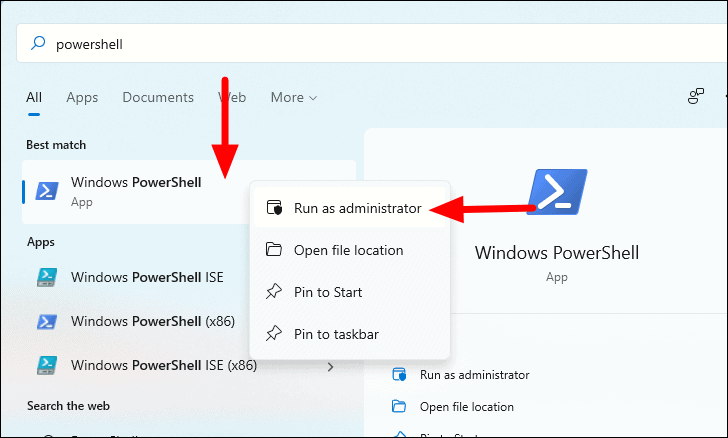Switch to the Documents tab

pos(158,98)
